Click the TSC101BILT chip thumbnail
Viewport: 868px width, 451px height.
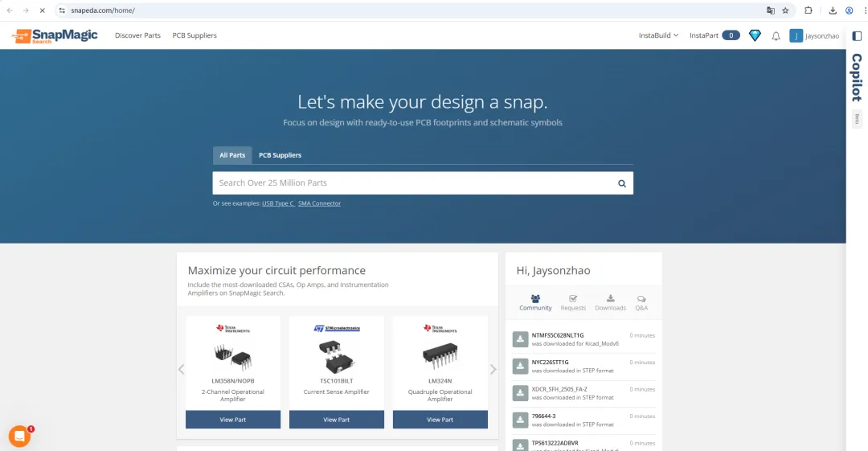click(337, 356)
